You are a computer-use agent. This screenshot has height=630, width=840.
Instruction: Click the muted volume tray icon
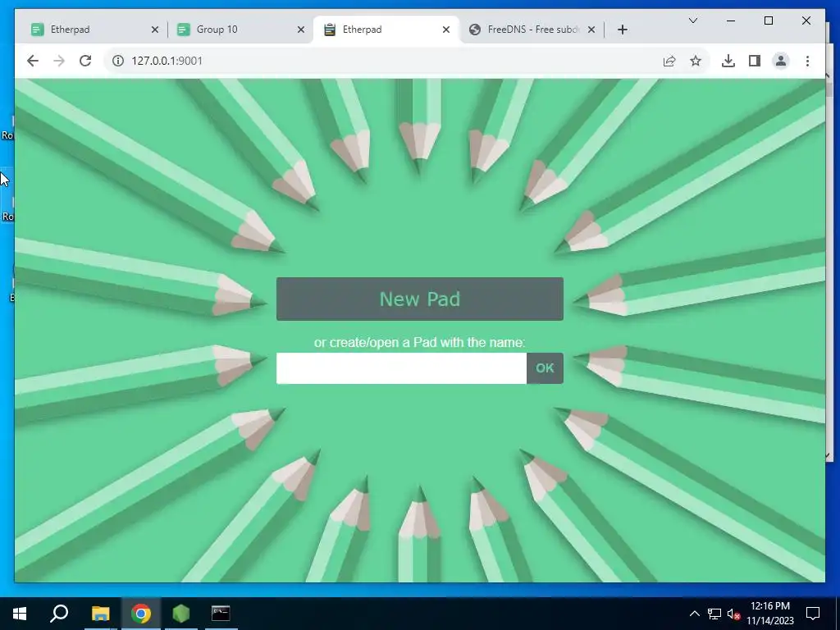click(733, 614)
